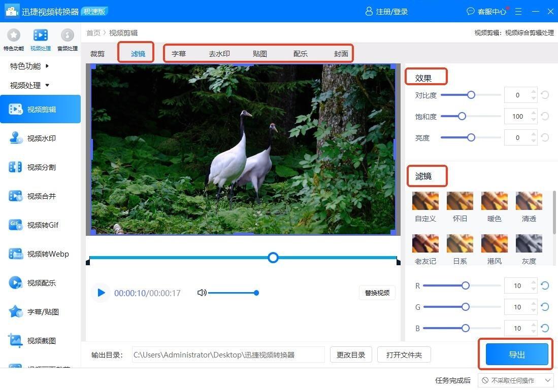558x392 pixels.
Task: Mute the video volume speaker icon
Action: click(202, 293)
